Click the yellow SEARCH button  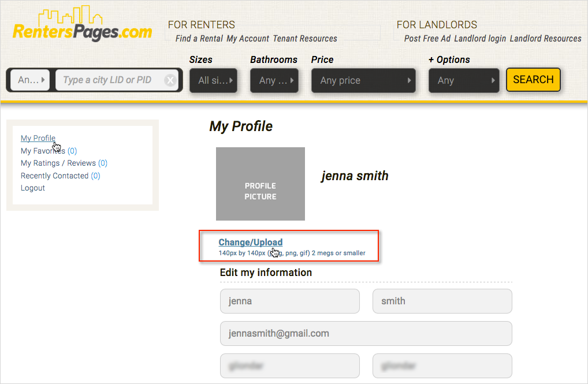(533, 80)
